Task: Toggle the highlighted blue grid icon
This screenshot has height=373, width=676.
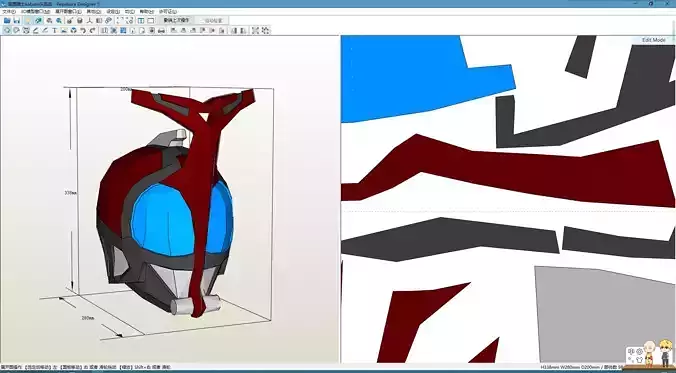Action: click(123, 30)
